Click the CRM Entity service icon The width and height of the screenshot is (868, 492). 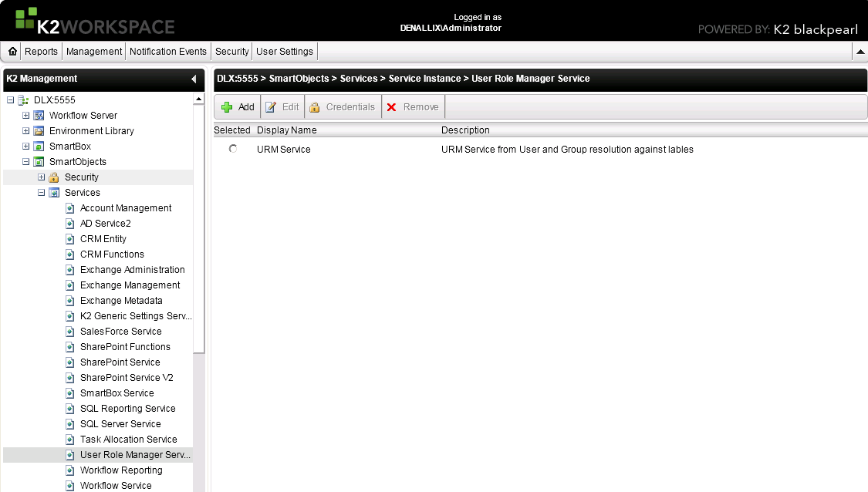[69, 240]
